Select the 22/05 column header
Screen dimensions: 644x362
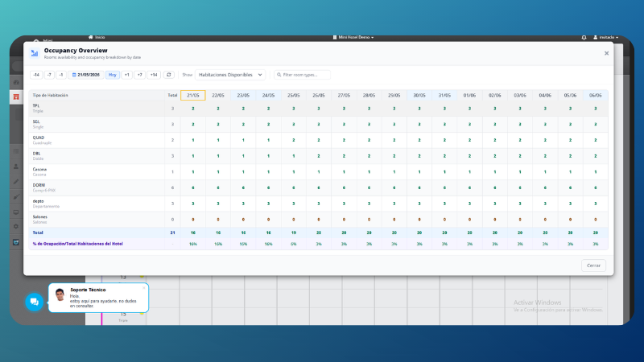click(218, 95)
